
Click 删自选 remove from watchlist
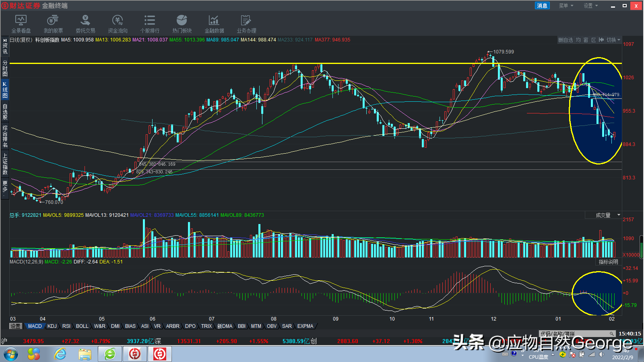[x=566, y=40]
